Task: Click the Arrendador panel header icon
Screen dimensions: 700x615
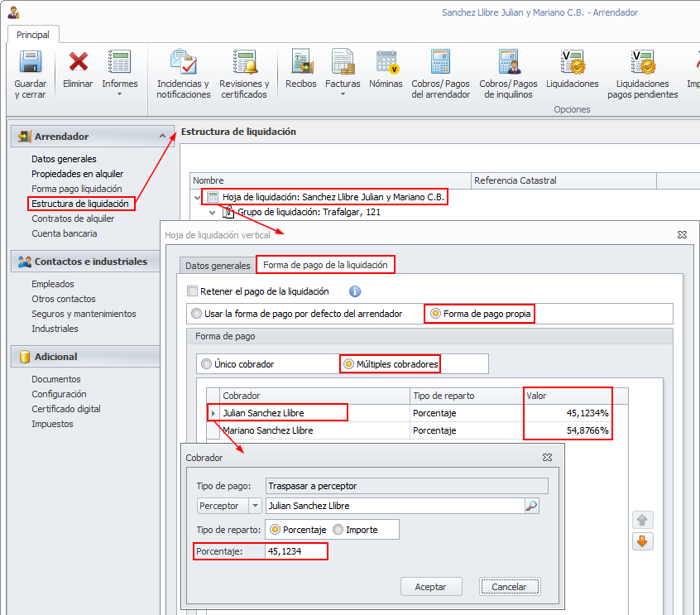Action: 25,137
